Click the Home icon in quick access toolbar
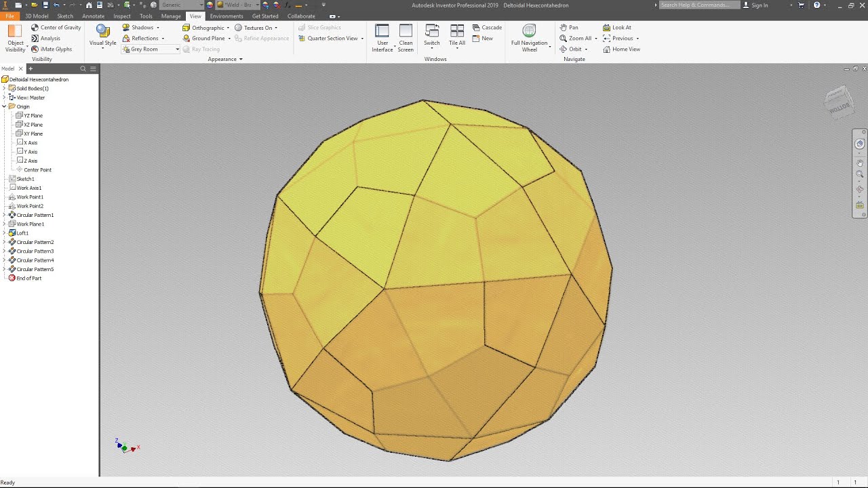The width and height of the screenshot is (868, 488). coord(89,5)
